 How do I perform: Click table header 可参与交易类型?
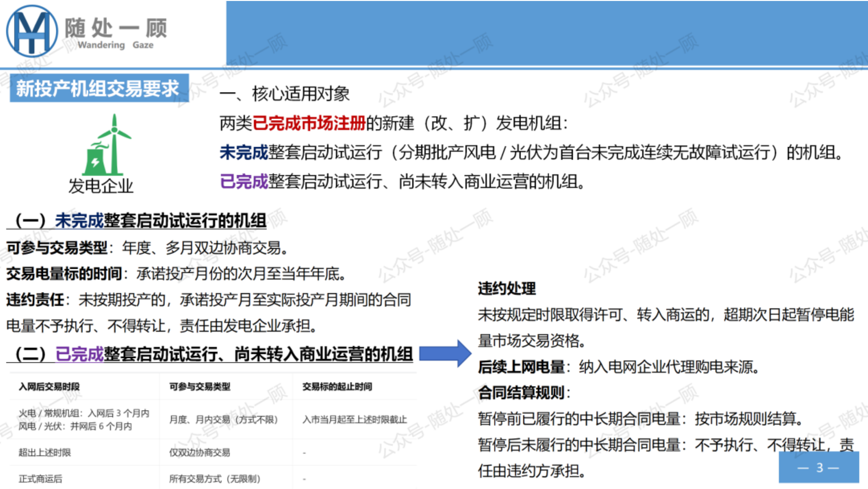[199, 386]
